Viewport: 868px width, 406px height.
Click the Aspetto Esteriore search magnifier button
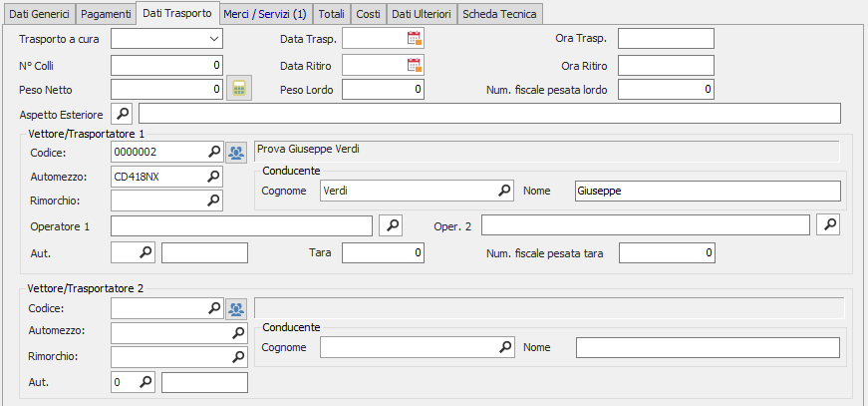(122, 114)
